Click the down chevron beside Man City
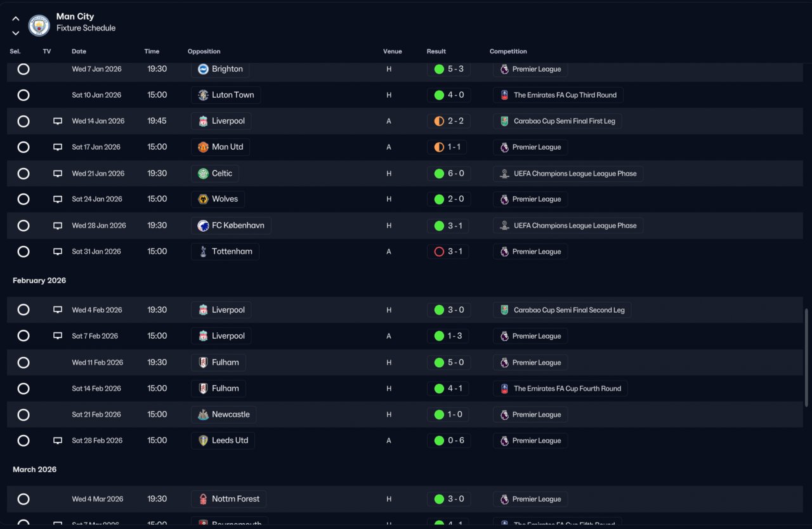Viewport: 812px width, 529px height. pyautogui.click(x=16, y=33)
